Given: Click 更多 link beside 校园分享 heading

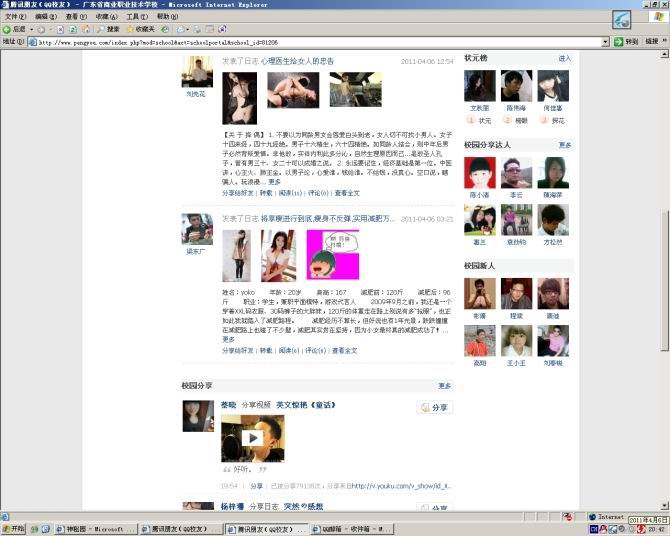Looking at the screenshot, I should 444,386.
